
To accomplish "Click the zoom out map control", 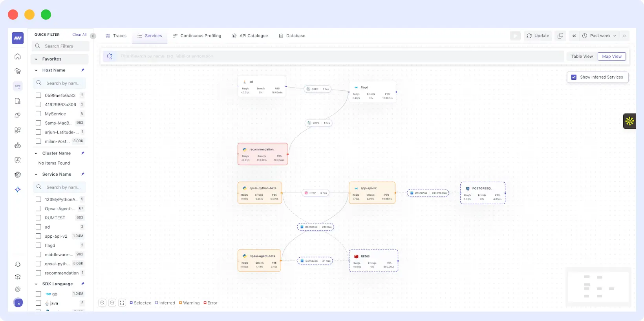I will [x=102, y=303].
